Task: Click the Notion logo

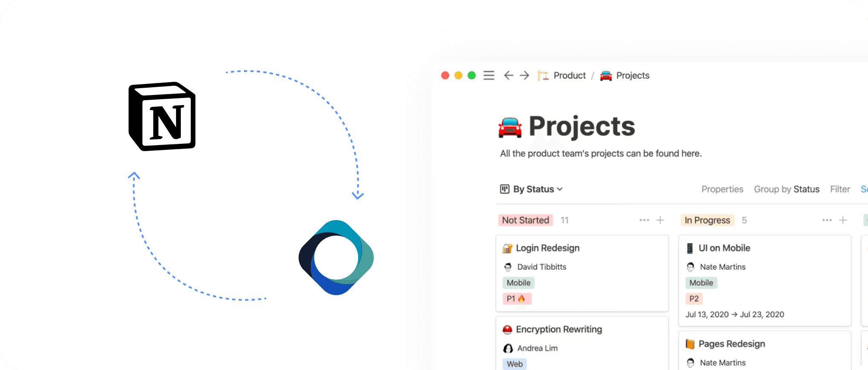Action: 162,116
